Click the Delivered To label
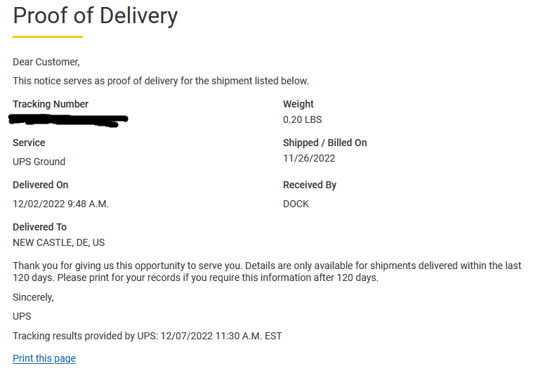The image size is (533, 392). (39, 227)
